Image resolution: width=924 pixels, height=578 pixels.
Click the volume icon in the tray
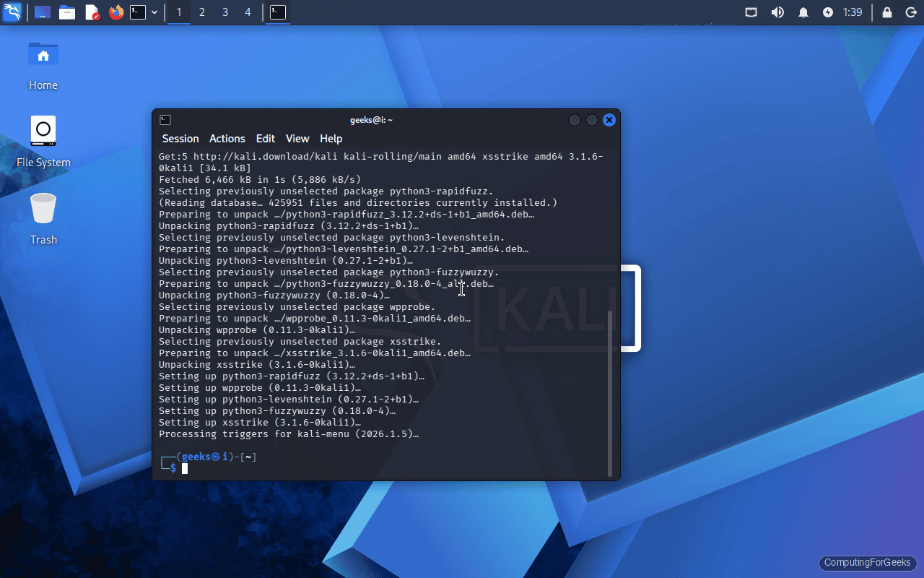777,12
